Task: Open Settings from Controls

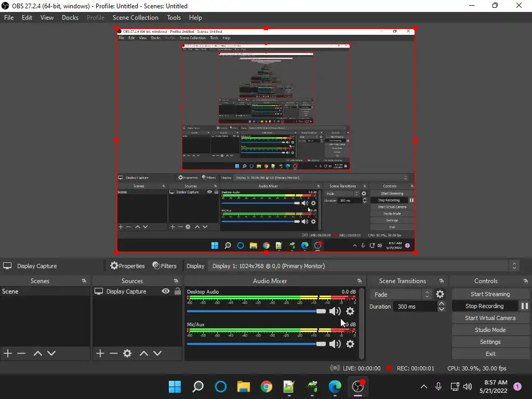Action: point(490,342)
